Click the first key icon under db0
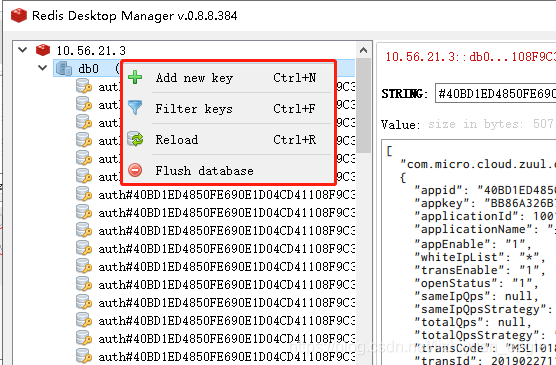Image resolution: width=556 pixels, height=365 pixels. 84,86
